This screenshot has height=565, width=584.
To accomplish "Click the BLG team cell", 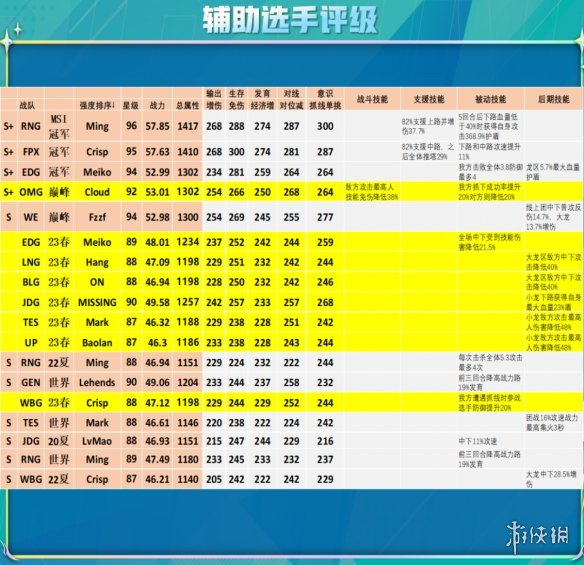I will 31,282.
